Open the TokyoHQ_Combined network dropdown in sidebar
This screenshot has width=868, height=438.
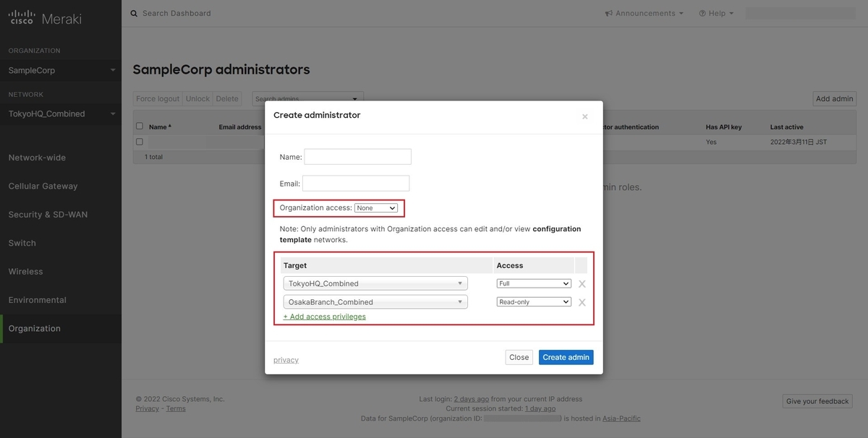(x=61, y=113)
